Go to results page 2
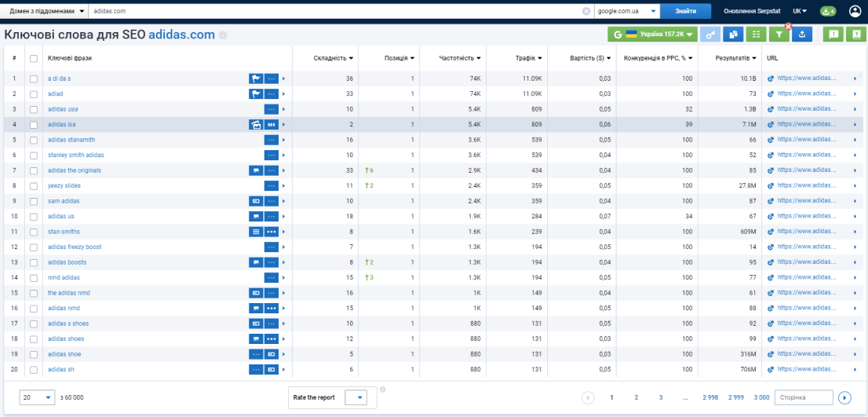 [x=636, y=397]
